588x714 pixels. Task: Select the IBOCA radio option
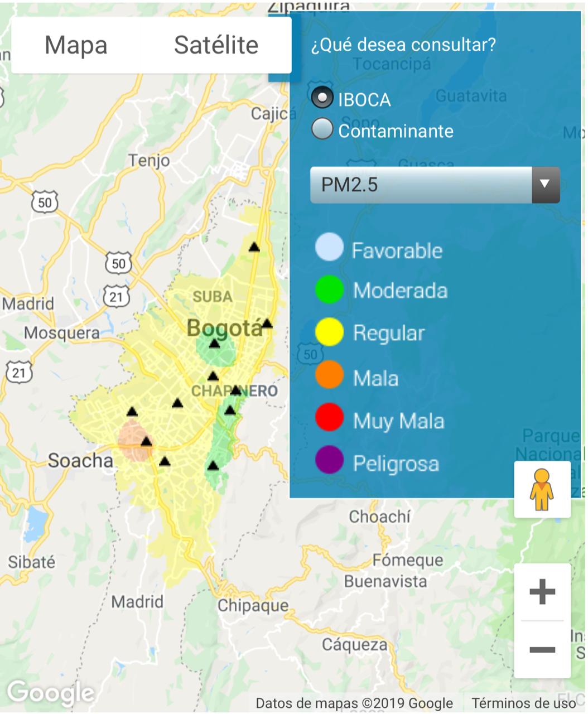pos(322,98)
